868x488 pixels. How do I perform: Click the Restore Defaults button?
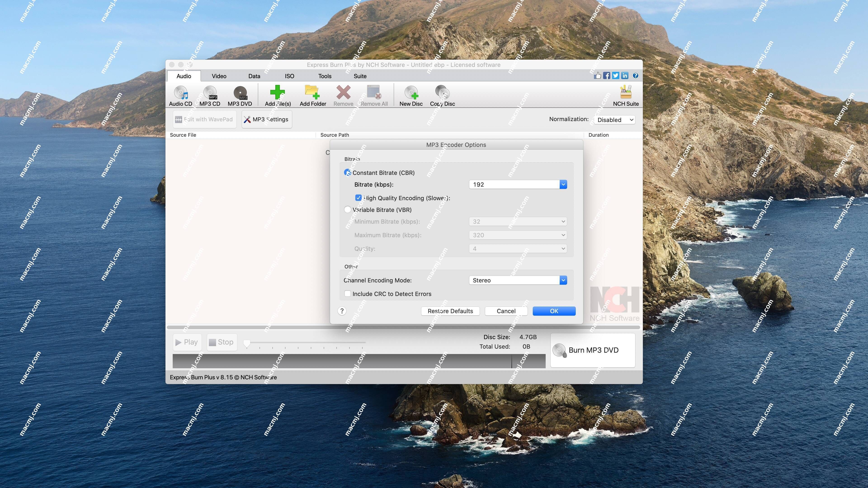tap(450, 310)
